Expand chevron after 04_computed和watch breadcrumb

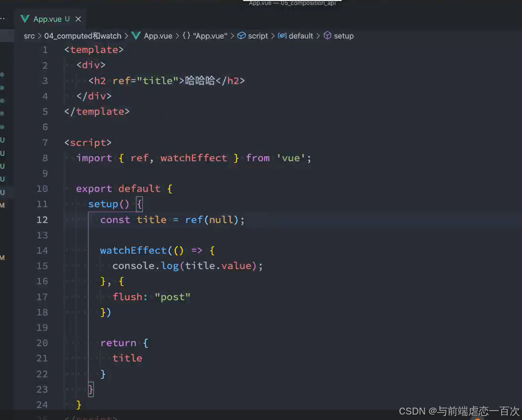[x=126, y=36]
